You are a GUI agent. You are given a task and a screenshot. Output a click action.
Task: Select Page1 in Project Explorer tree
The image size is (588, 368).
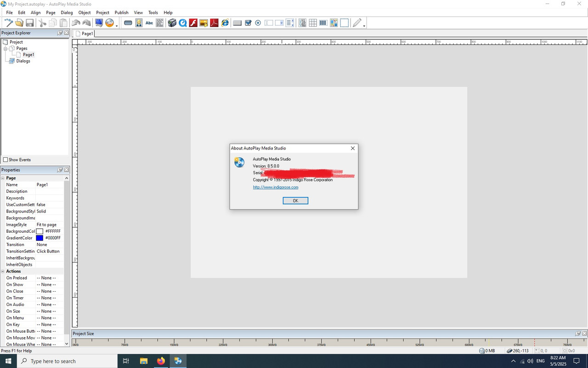tap(28, 55)
